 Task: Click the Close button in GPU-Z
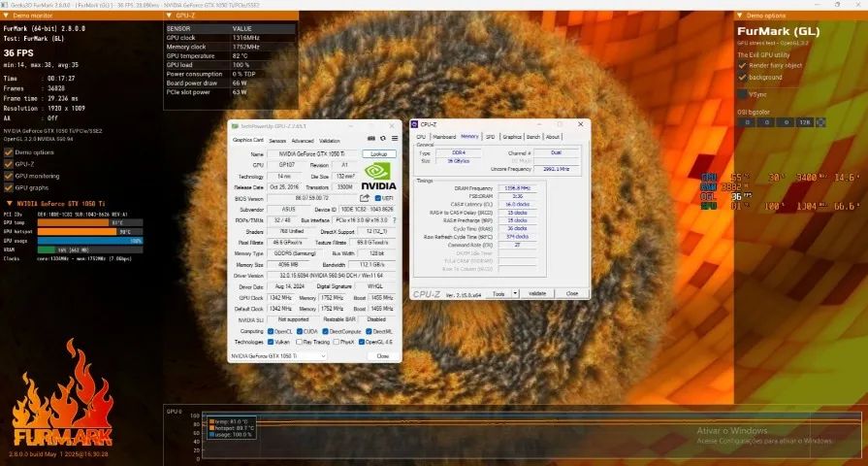pos(382,355)
